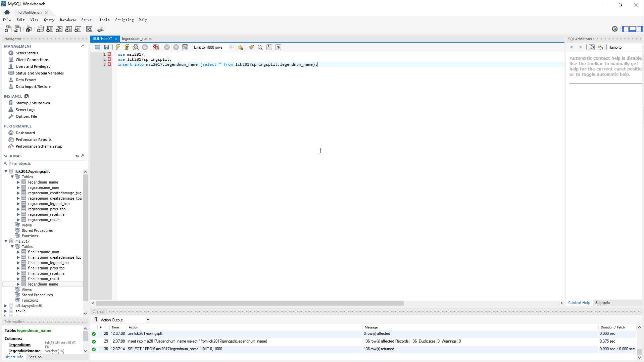Toggle the bottom output panel visibility
This screenshot has height=362, width=644.
(633, 29)
